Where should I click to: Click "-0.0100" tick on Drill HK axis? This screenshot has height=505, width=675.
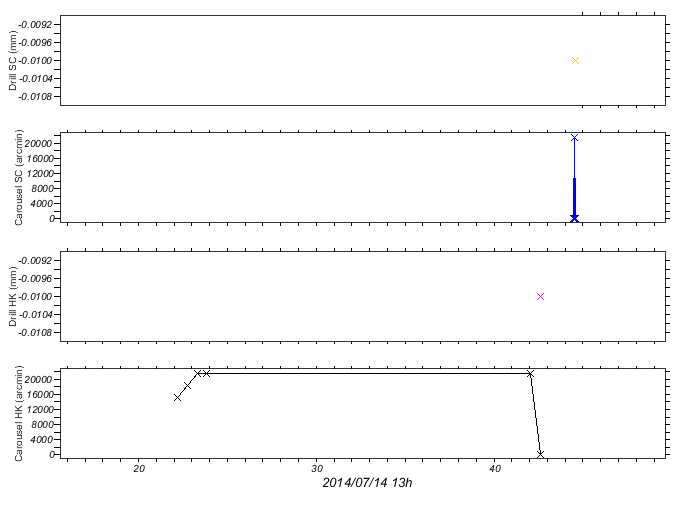[x=34, y=297]
